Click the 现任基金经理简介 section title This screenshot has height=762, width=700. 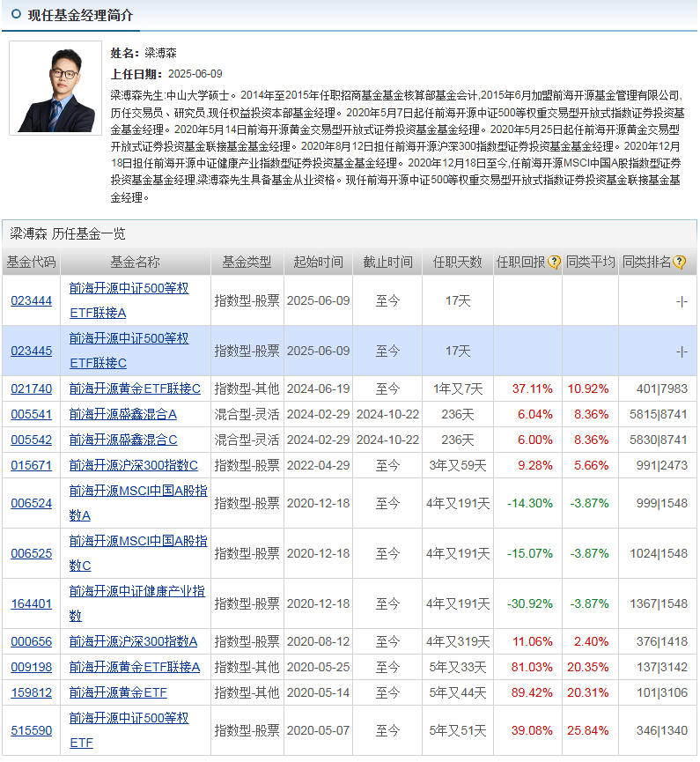(x=80, y=15)
